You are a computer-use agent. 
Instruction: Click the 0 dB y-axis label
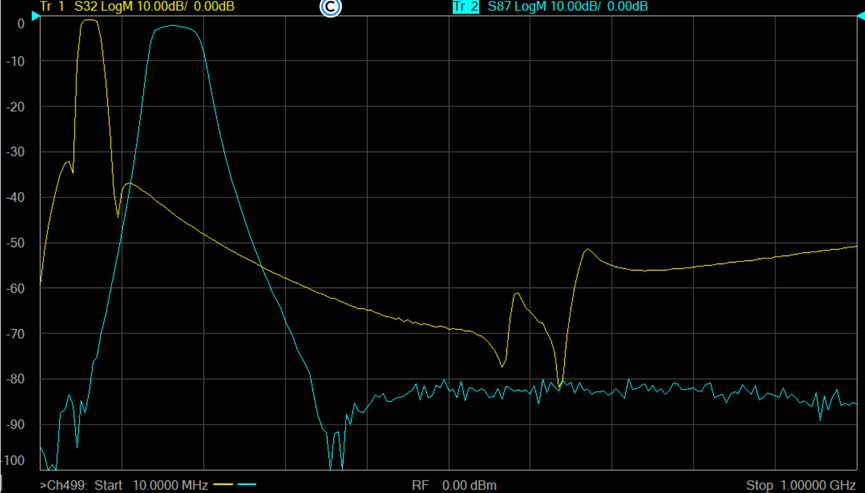click(x=21, y=24)
